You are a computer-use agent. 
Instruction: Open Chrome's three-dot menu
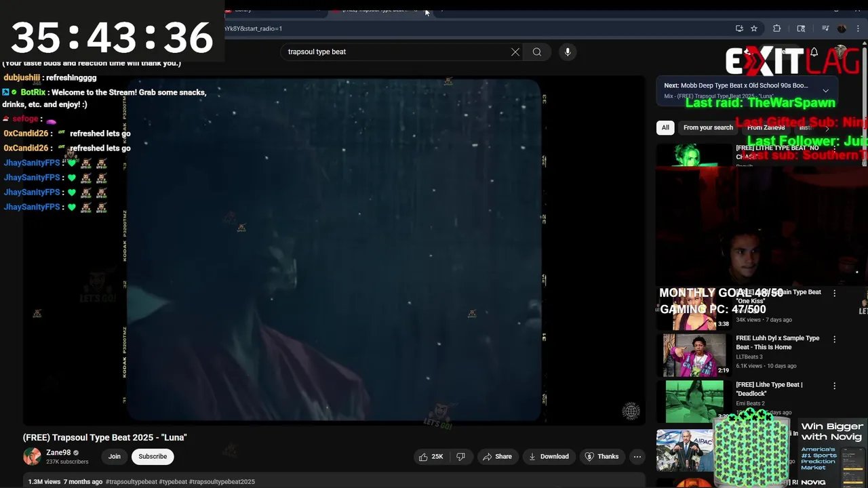click(x=857, y=28)
